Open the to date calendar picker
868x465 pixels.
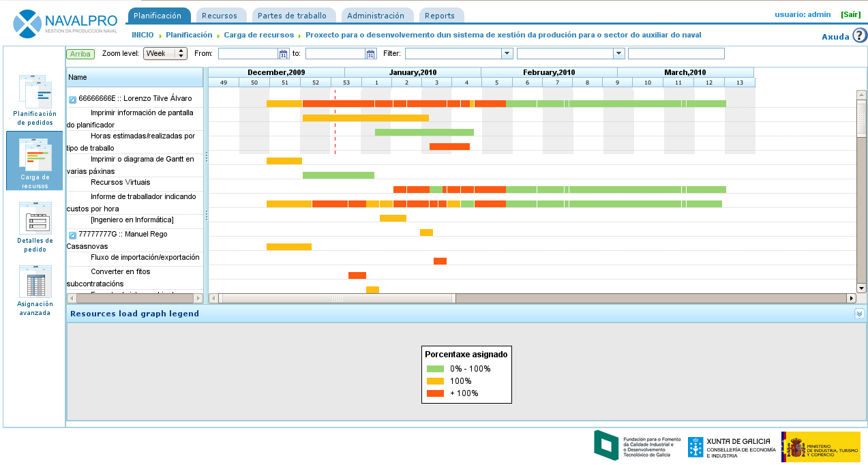tap(371, 54)
